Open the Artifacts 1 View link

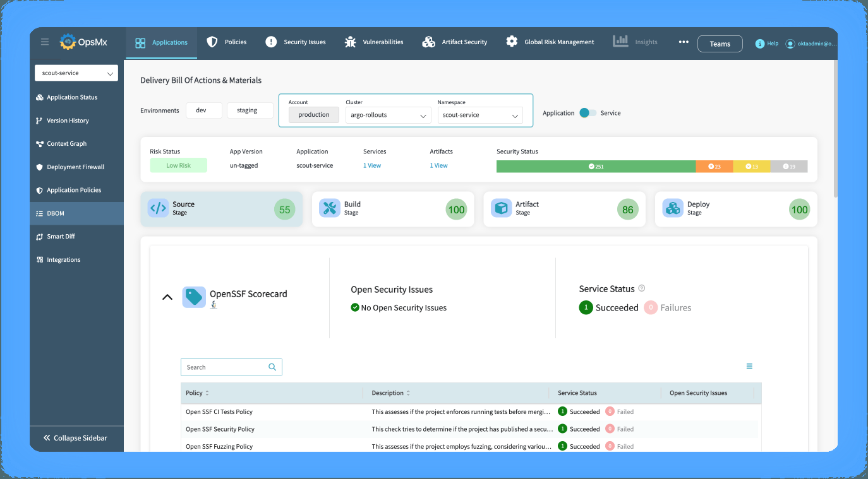point(439,165)
